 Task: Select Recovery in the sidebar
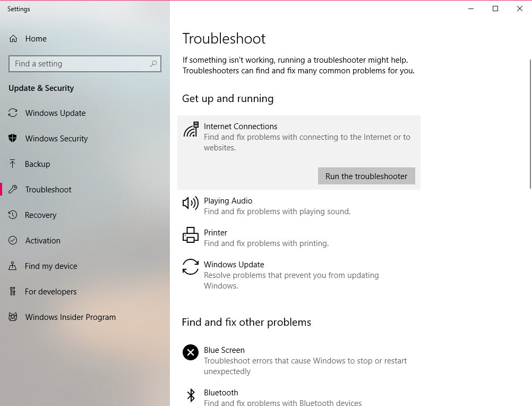[x=85, y=215]
